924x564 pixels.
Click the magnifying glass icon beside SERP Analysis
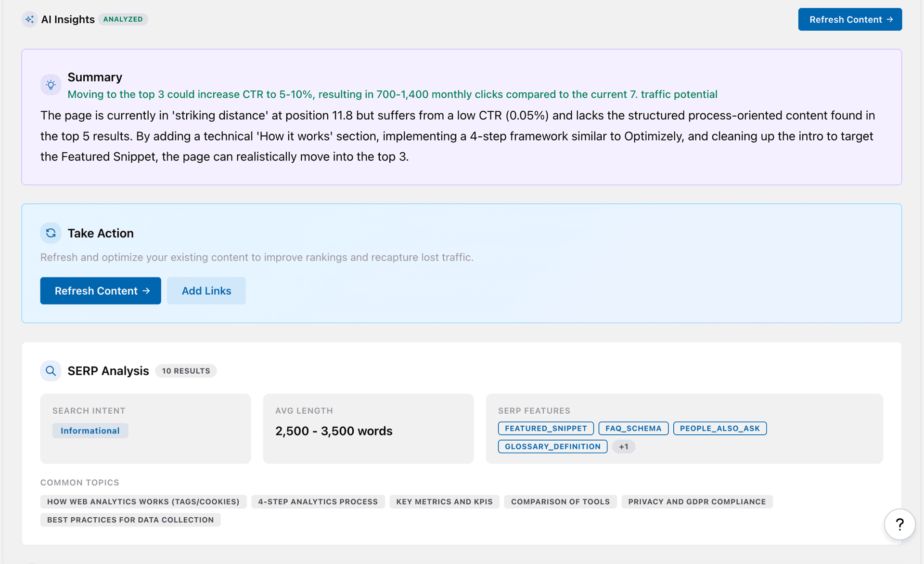pos(51,371)
